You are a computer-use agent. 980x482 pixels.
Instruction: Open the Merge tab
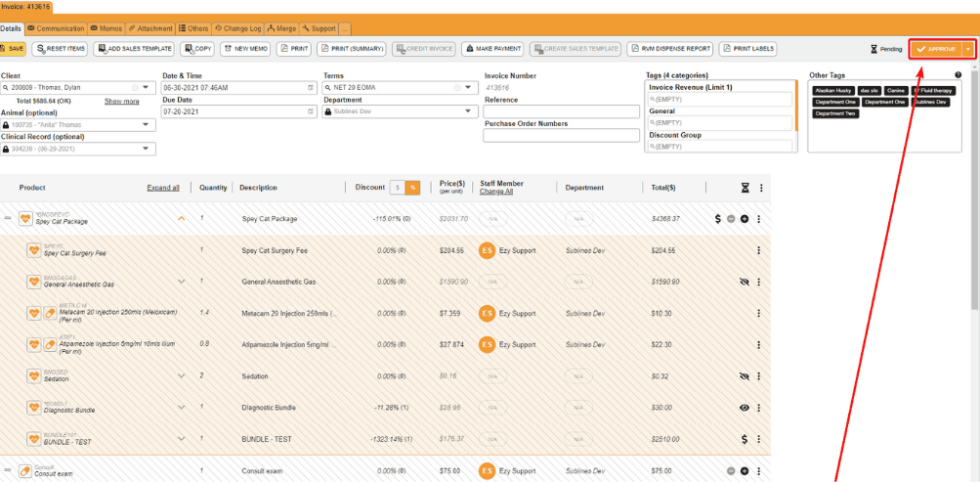pos(281,28)
